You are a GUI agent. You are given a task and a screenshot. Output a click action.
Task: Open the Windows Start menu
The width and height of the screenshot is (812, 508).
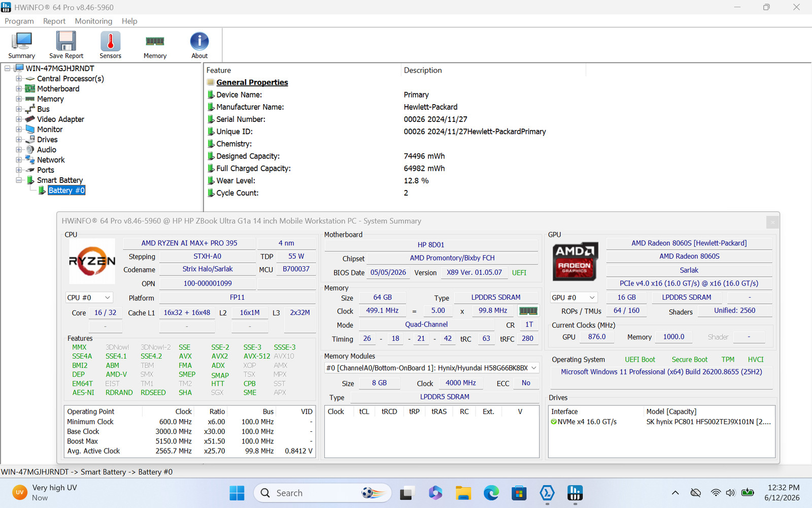[236, 493]
